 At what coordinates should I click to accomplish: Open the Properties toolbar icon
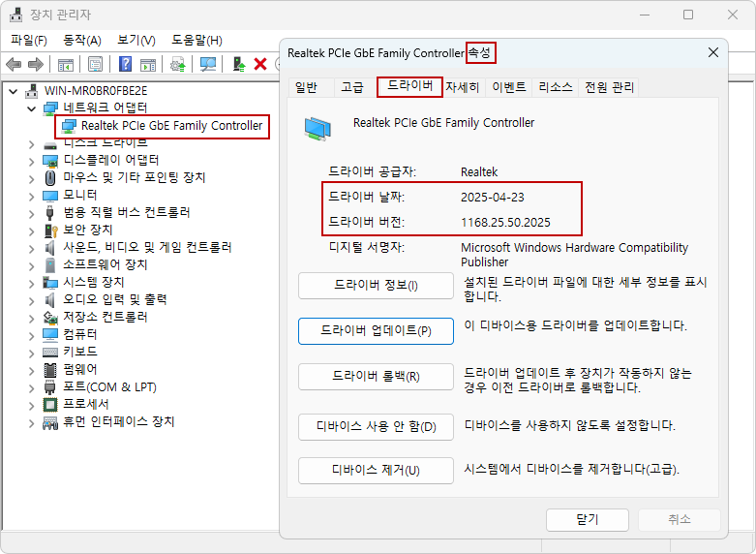[x=96, y=64]
